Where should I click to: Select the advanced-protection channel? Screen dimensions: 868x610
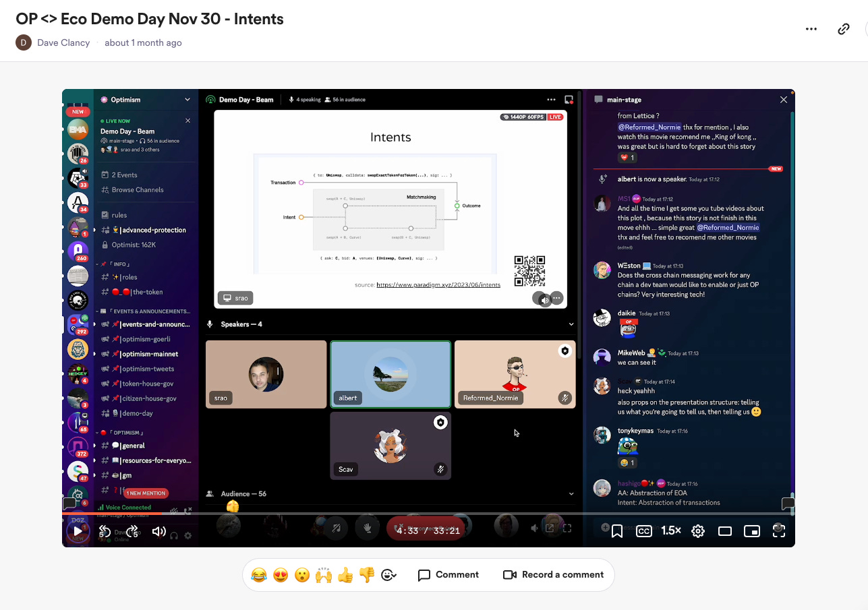[143, 230]
